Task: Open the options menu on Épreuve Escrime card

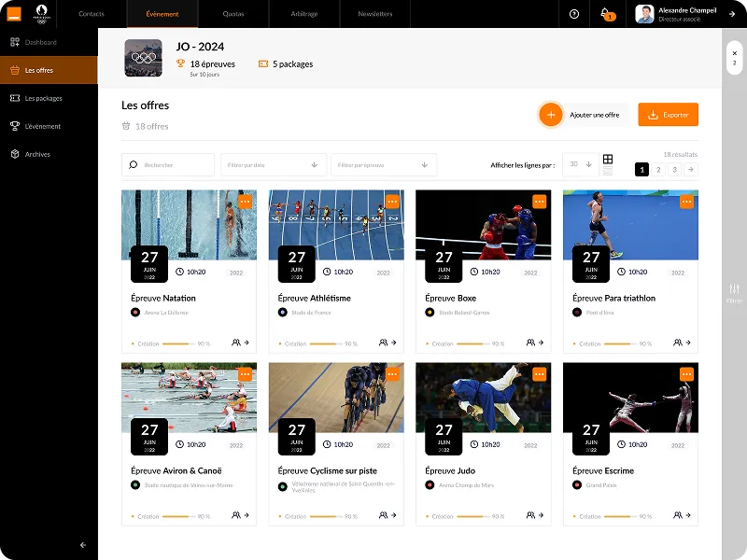Action: (x=686, y=374)
